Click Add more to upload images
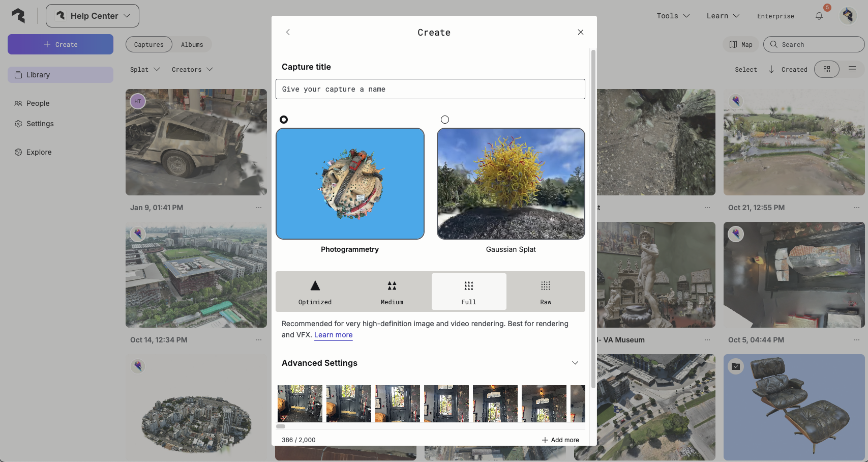Image resolution: width=868 pixels, height=462 pixels. pyautogui.click(x=560, y=440)
